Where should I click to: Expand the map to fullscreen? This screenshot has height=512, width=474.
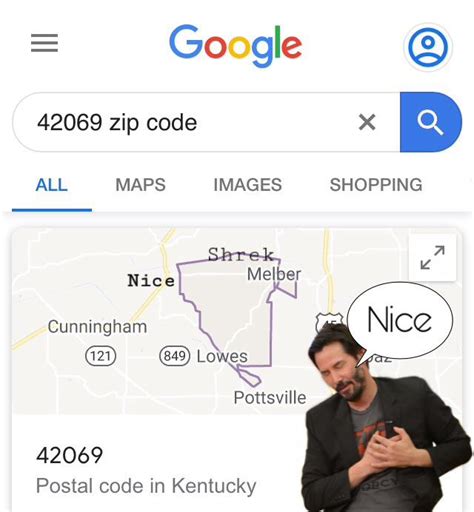point(432,257)
